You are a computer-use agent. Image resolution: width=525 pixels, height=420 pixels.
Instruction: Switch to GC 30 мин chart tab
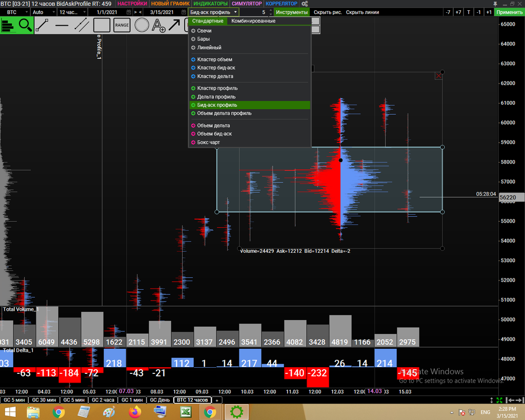click(44, 400)
